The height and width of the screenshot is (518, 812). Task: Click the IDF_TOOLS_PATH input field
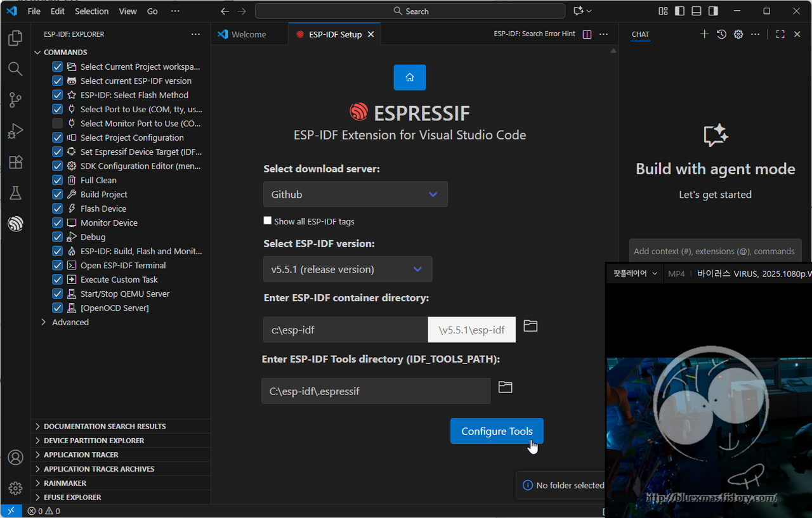(376, 391)
